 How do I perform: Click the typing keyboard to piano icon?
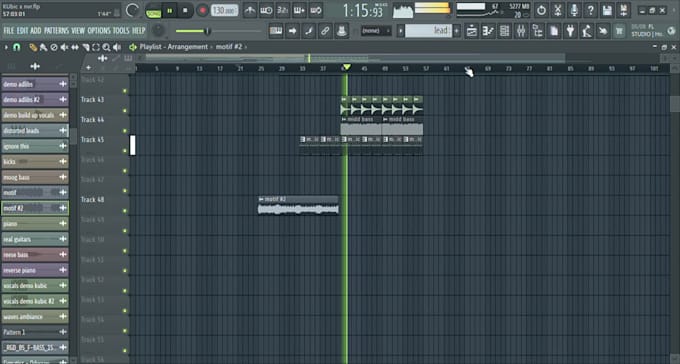point(276,31)
